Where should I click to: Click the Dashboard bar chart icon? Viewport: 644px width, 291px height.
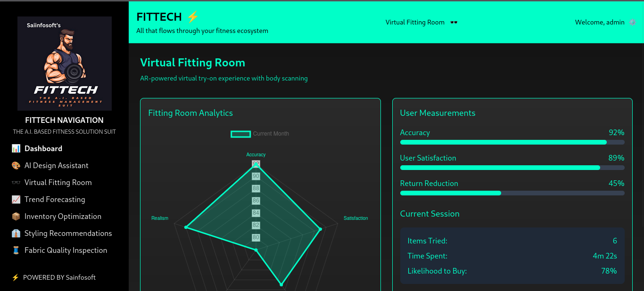pyautogui.click(x=16, y=148)
